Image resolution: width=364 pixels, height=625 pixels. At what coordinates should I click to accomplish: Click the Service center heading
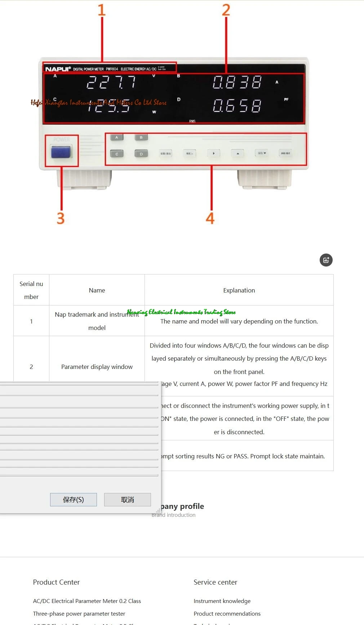click(x=216, y=582)
